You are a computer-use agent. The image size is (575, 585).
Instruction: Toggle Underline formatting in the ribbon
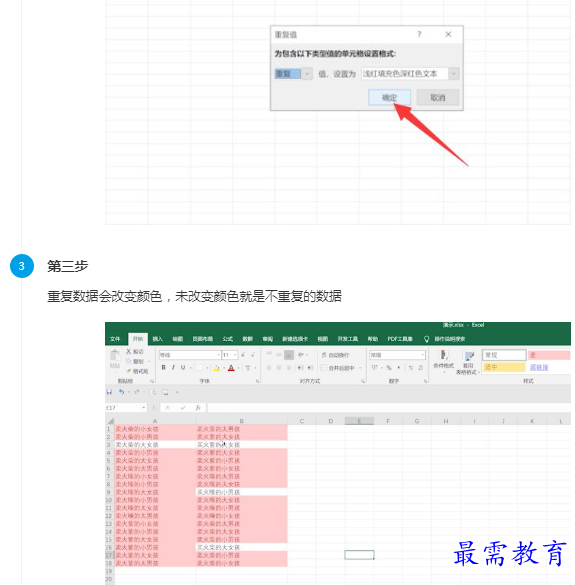coord(183,367)
